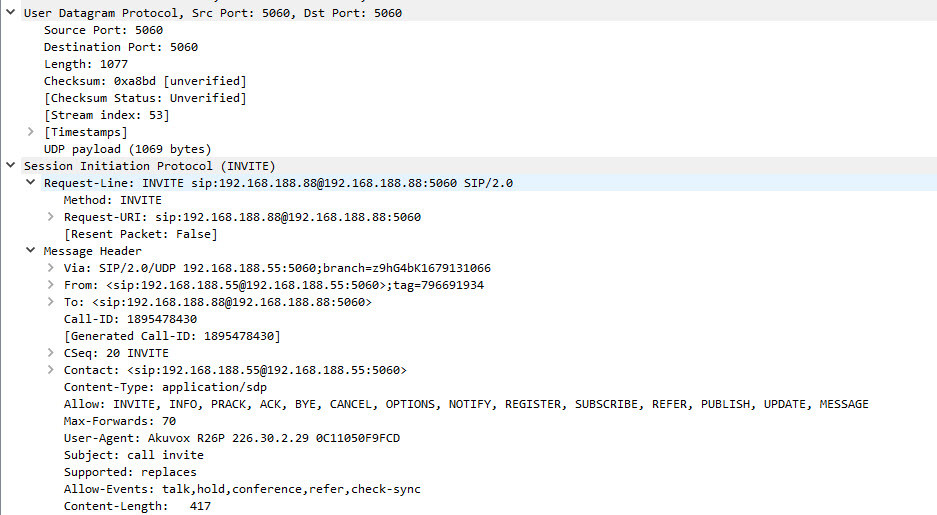Expand the Contact header field
Image resolution: width=937 pixels, height=515 pixels.
point(51,370)
